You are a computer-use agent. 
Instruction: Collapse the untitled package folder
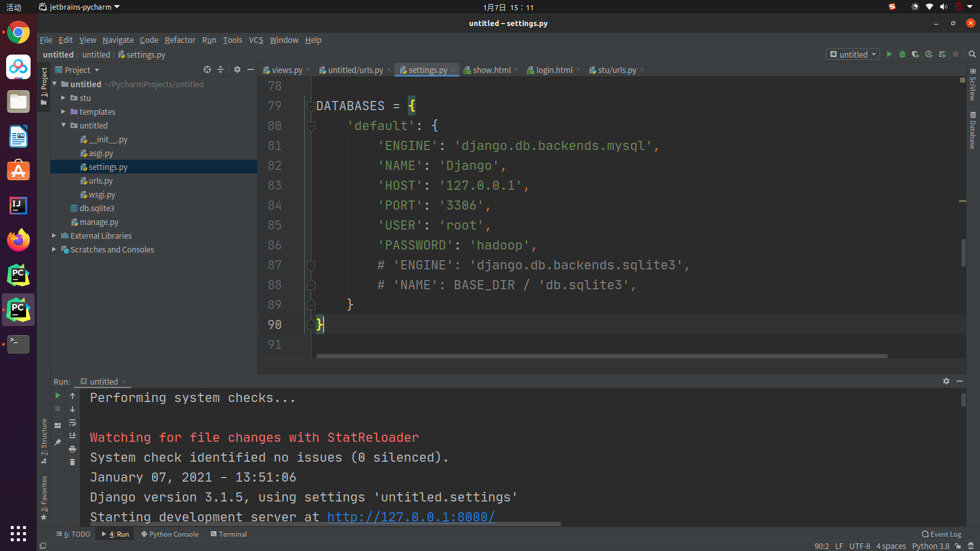63,126
